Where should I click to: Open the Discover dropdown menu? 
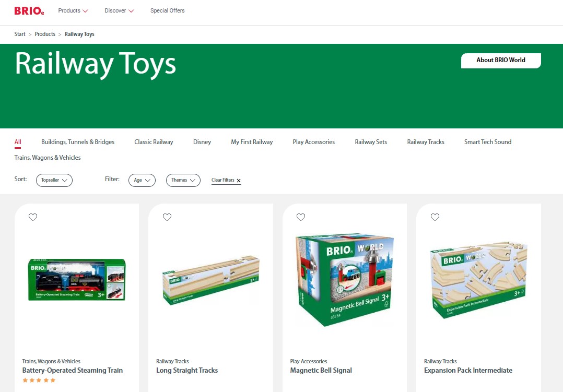click(x=119, y=11)
